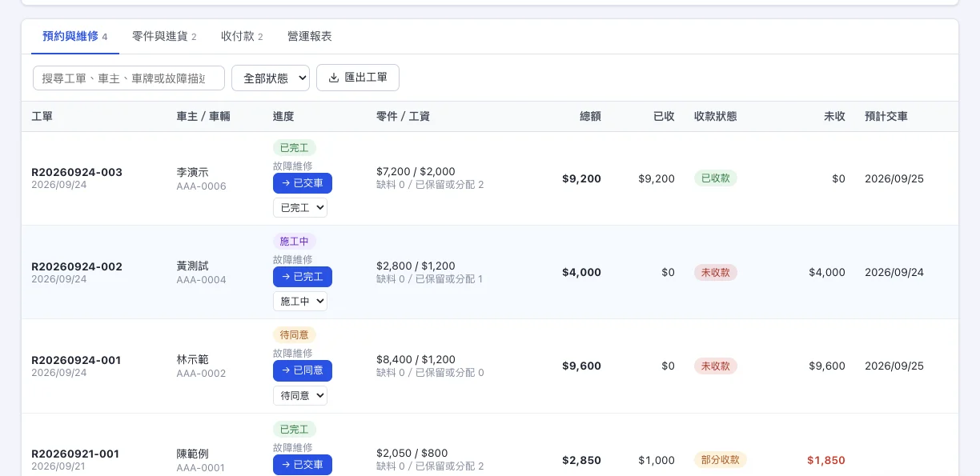Open status dropdown 已完工 for R20260924-003
Screen dimensions: 980x476
(300, 208)
